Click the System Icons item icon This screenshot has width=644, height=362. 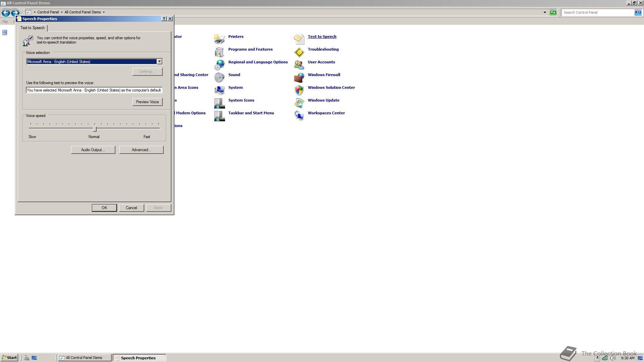coord(219,103)
